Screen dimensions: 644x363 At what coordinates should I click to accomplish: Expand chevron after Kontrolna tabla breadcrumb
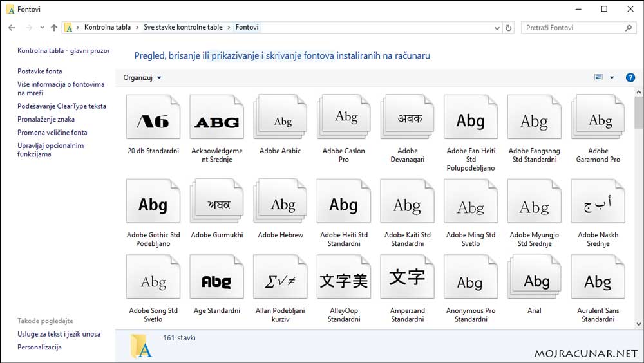coord(137,28)
